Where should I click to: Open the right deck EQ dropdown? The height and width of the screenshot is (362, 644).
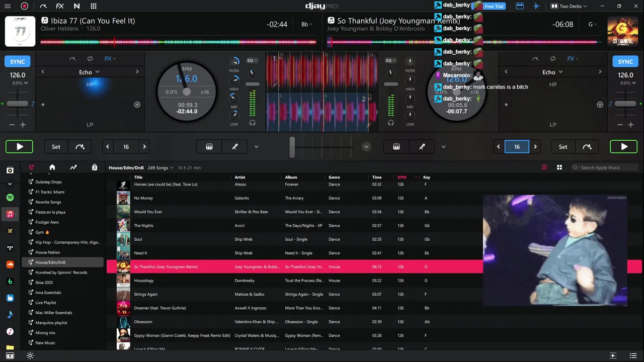(x=390, y=60)
